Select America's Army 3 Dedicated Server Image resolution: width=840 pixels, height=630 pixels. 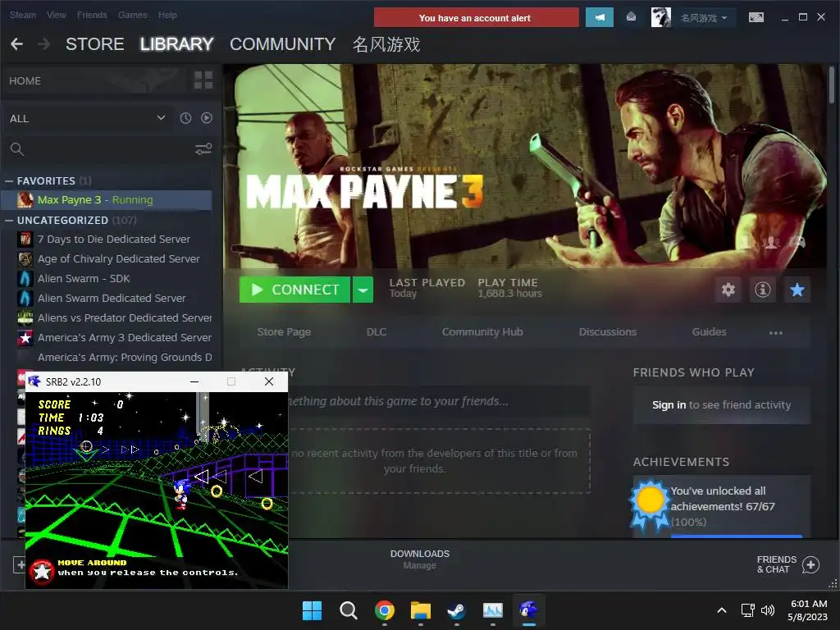pyautogui.click(x=113, y=337)
